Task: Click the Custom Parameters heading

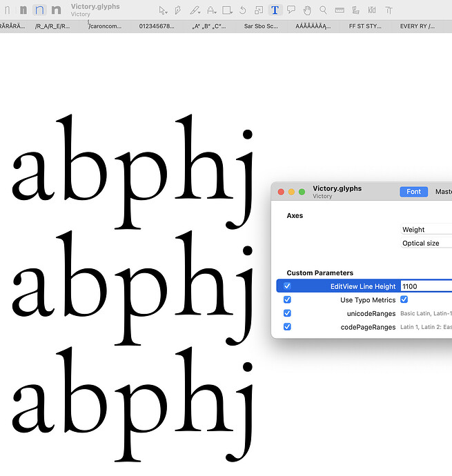Action: 320,273
